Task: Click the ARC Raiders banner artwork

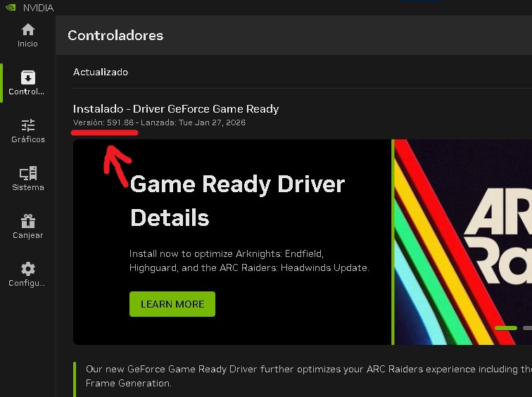Action: click(x=463, y=242)
